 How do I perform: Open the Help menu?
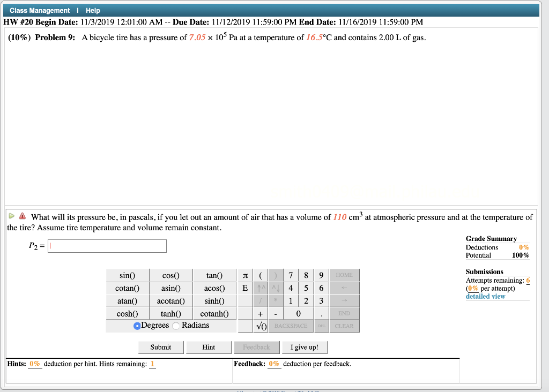pos(92,10)
